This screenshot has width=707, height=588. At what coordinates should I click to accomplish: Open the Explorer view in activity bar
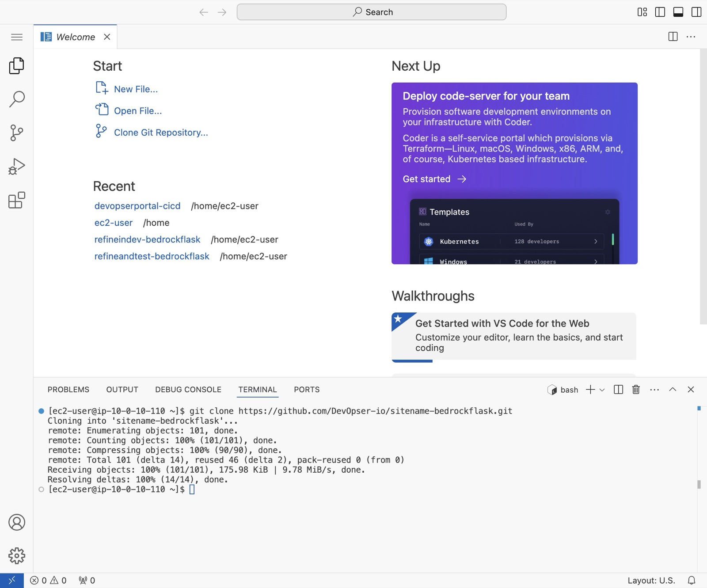[16, 65]
